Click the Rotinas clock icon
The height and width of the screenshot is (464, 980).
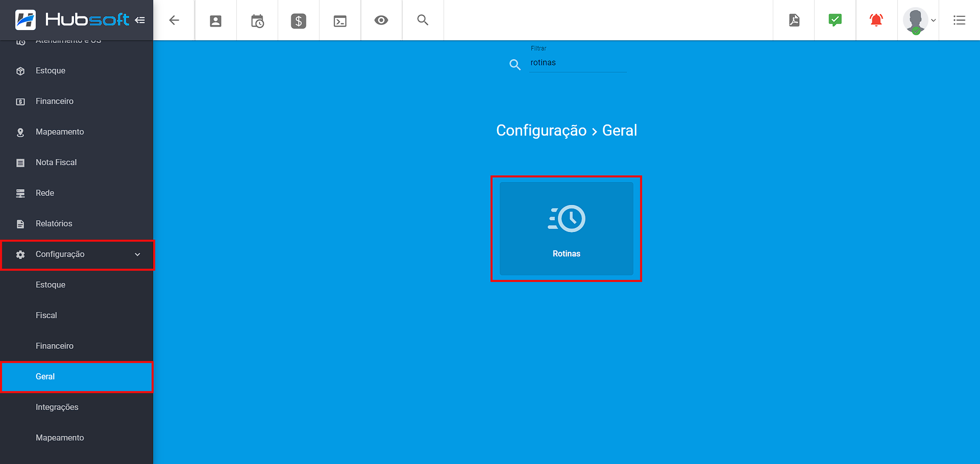click(567, 219)
